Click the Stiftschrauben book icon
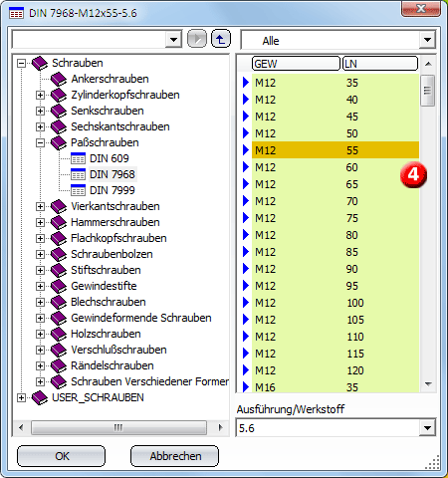This screenshot has width=448, height=478. [59, 270]
